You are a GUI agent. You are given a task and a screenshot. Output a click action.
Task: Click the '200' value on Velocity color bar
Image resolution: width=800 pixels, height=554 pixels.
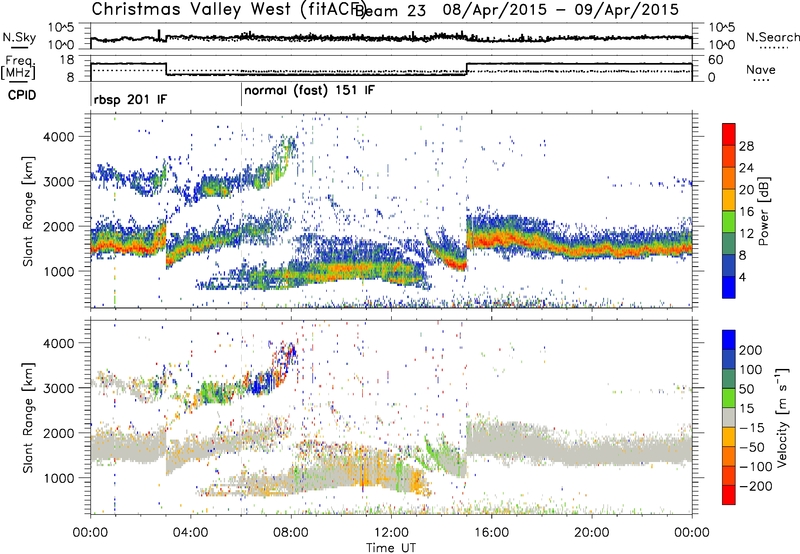(x=751, y=350)
